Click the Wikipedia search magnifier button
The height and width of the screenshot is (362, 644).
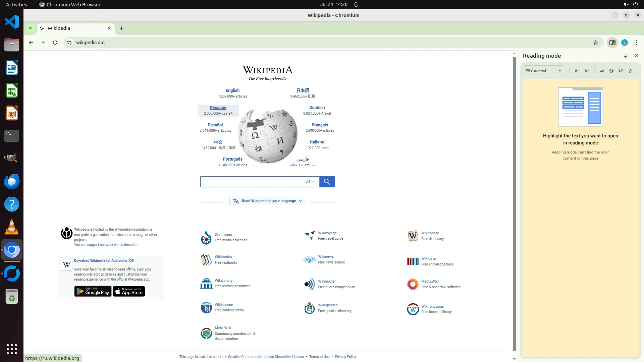pos(327,182)
